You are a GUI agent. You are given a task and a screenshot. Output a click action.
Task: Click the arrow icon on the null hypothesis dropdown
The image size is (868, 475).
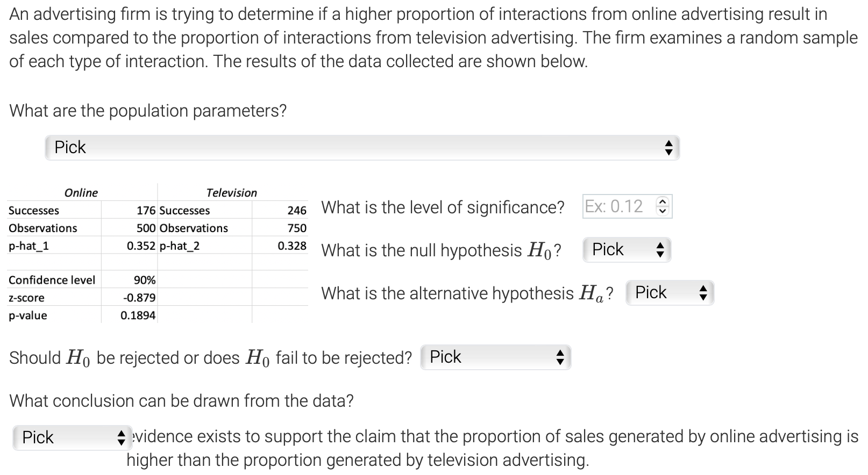661,249
